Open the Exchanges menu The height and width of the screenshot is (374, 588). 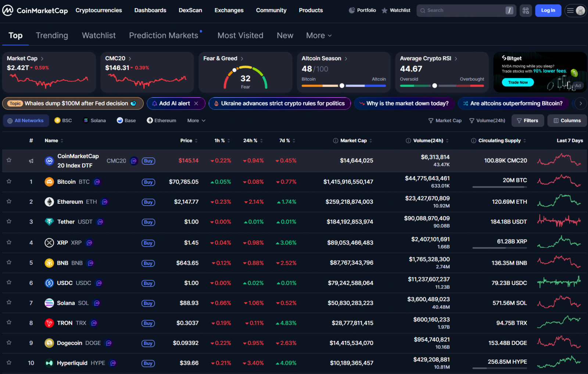point(229,10)
